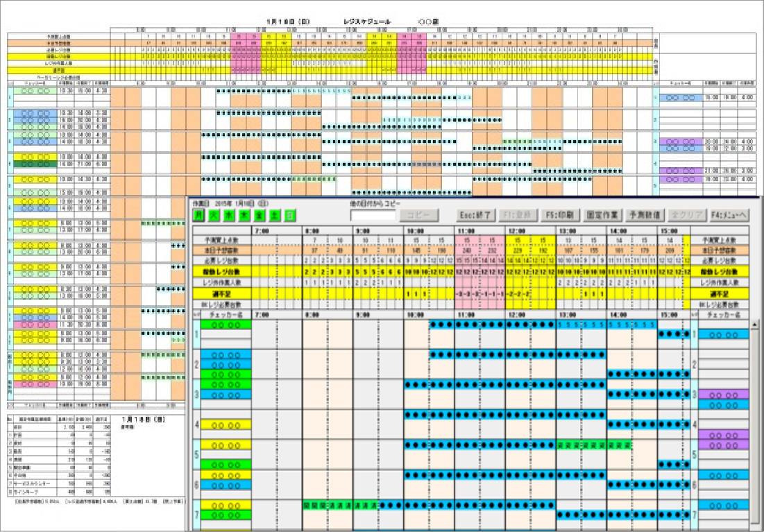Click the copy-from-date input field
Viewport: 764px width, 532px height.
click(x=373, y=215)
